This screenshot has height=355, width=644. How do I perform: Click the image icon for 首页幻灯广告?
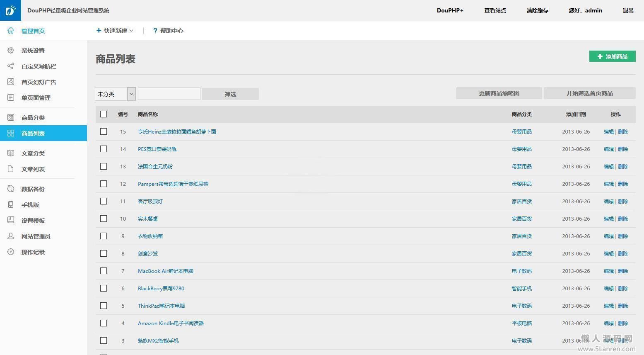[11, 82]
